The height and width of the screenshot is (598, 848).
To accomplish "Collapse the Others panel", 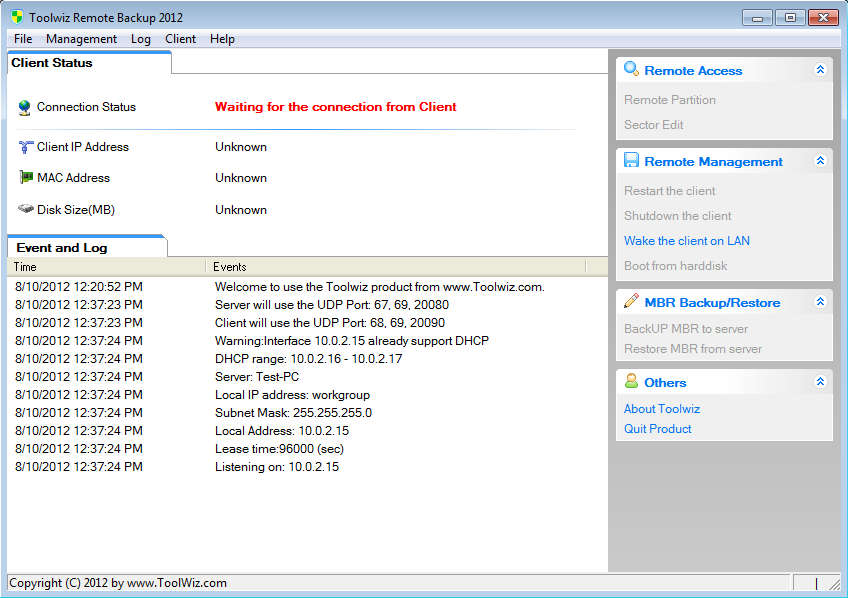I will coord(820,382).
